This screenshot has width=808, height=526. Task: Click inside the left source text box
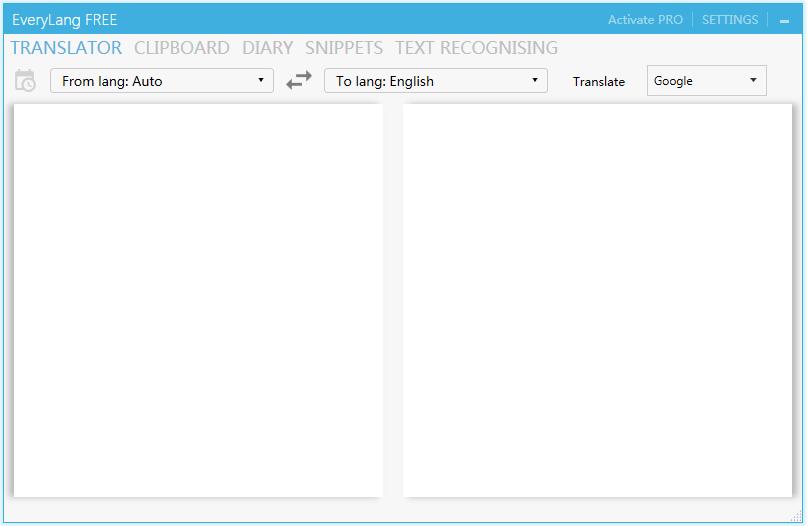click(198, 300)
